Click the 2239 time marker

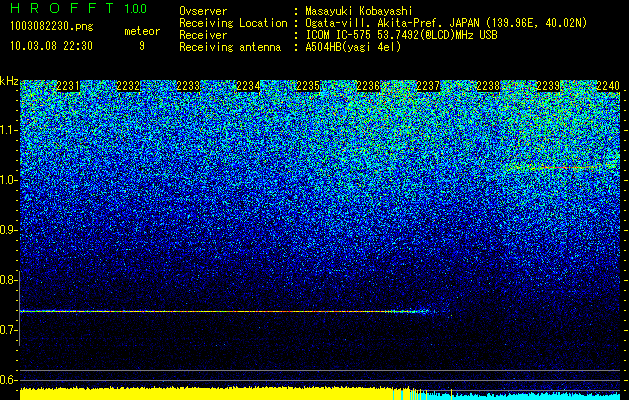coord(548,85)
